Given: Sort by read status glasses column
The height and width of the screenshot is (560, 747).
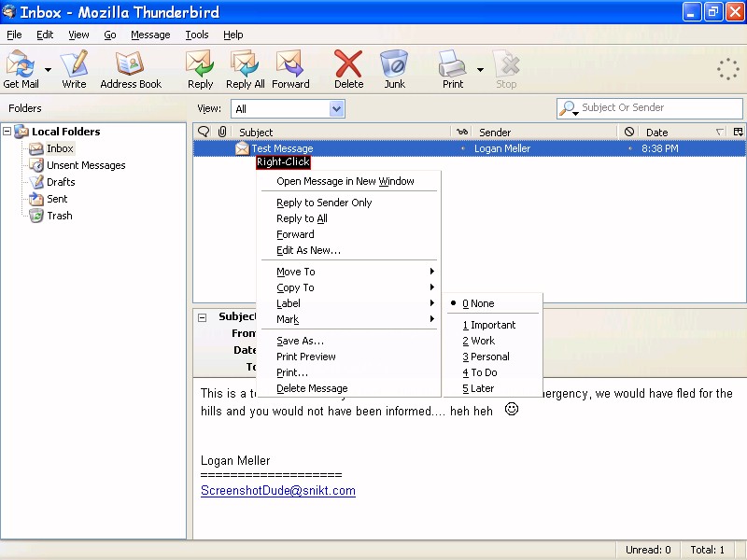Looking at the screenshot, I should pyautogui.click(x=461, y=132).
